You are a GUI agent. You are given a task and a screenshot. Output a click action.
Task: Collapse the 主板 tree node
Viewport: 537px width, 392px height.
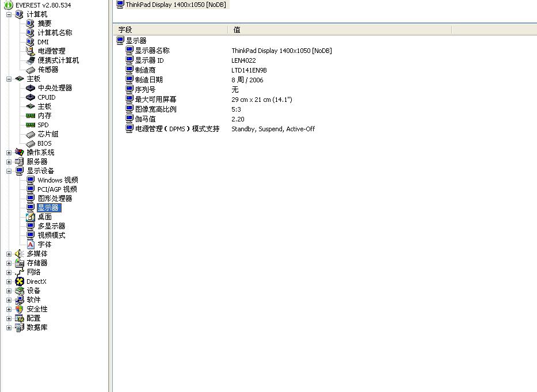coord(9,79)
